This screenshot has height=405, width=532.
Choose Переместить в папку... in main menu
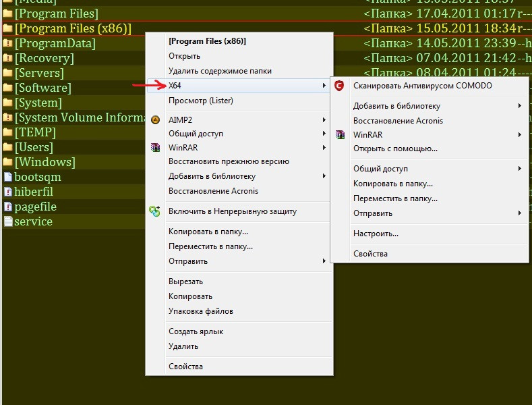click(210, 246)
